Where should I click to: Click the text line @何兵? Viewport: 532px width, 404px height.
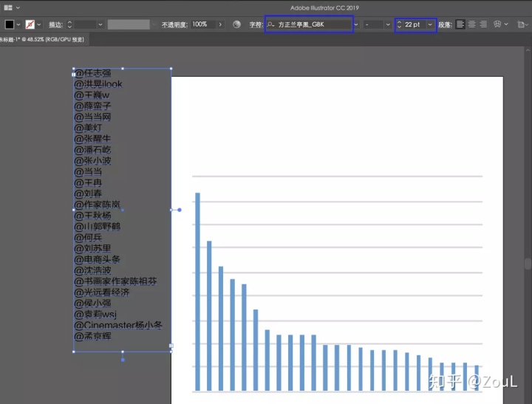click(88, 237)
